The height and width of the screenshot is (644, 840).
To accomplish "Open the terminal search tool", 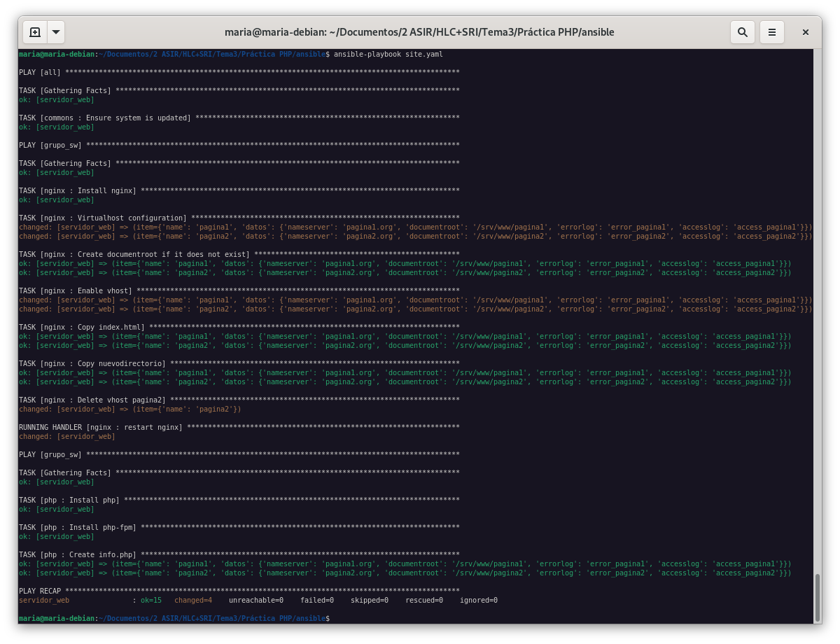I will click(x=743, y=32).
